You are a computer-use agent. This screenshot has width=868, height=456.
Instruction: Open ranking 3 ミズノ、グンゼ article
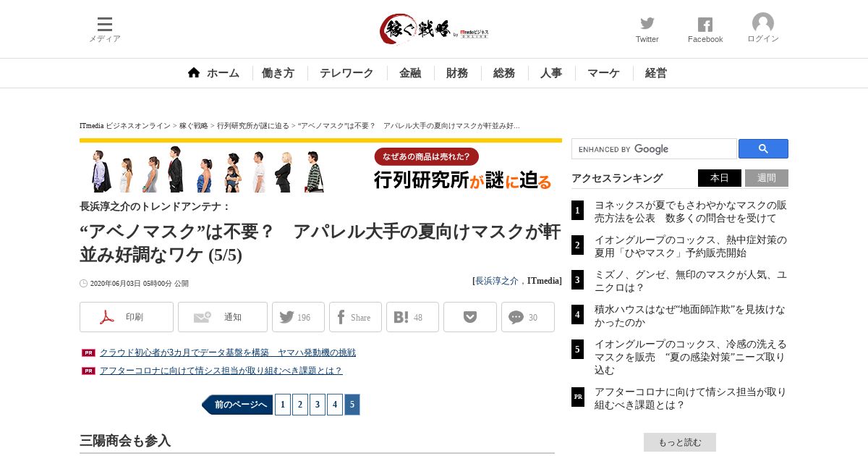click(690, 281)
